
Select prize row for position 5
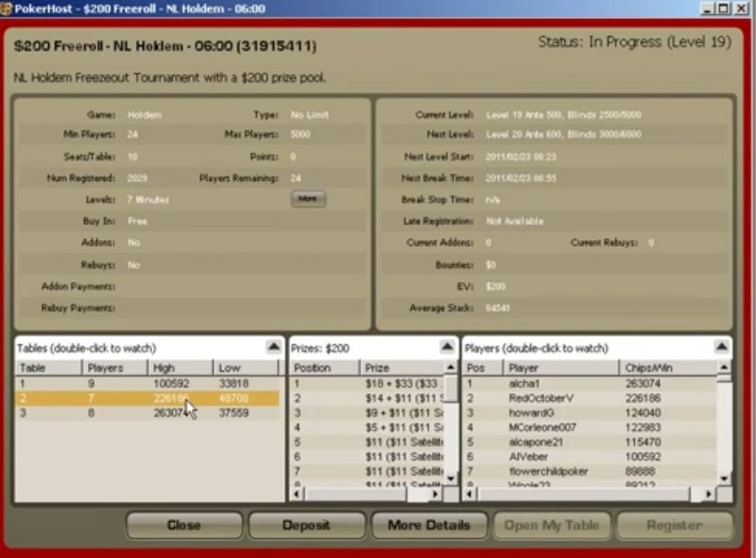point(367,443)
